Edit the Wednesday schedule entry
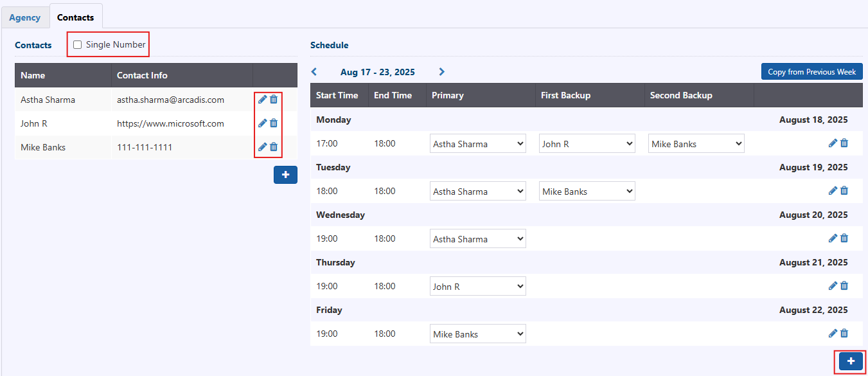Screen dimensions: 868x376 [x=833, y=238]
